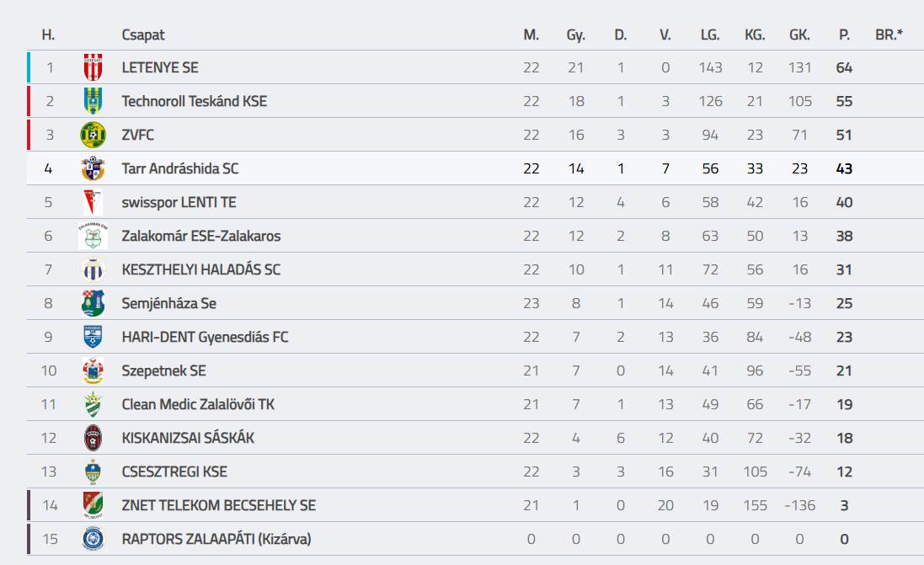Click the HARI-DENT Gyenesdiás FC logo

[x=93, y=337]
